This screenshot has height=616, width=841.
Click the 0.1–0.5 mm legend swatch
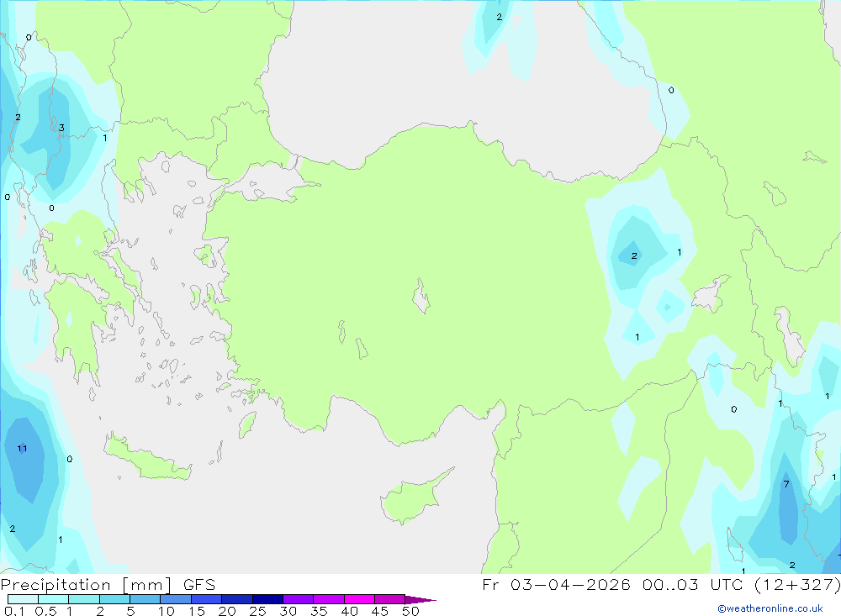click(23, 599)
